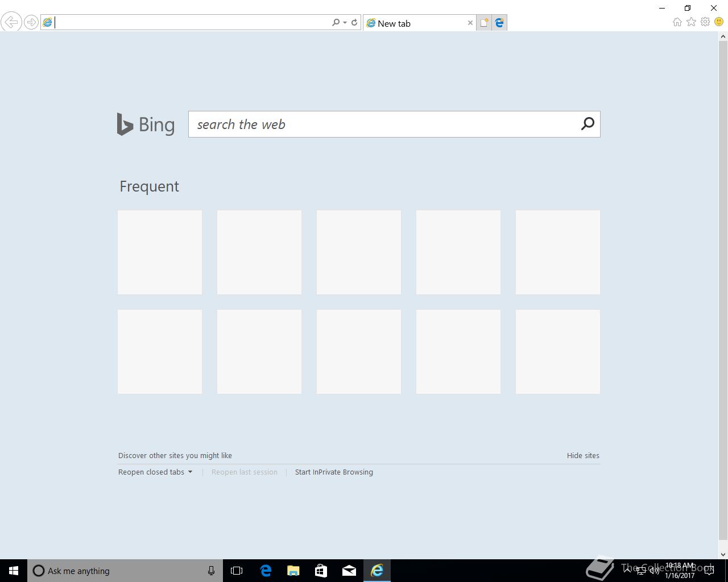This screenshot has width=728, height=582.
Task: Open a new tab with the blank page button
Action: pyautogui.click(x=484, y=23)
